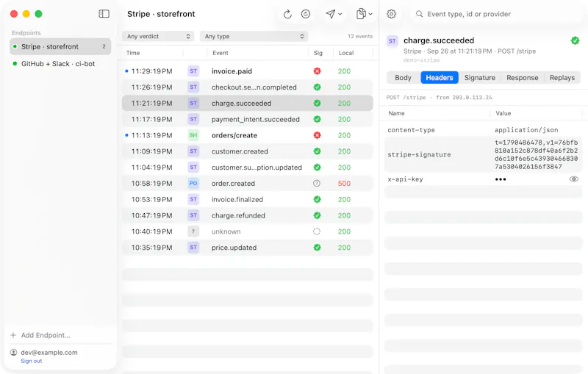Click verified icon for invoice.finalized
The image size is (588, 374).
click(317, 199)
